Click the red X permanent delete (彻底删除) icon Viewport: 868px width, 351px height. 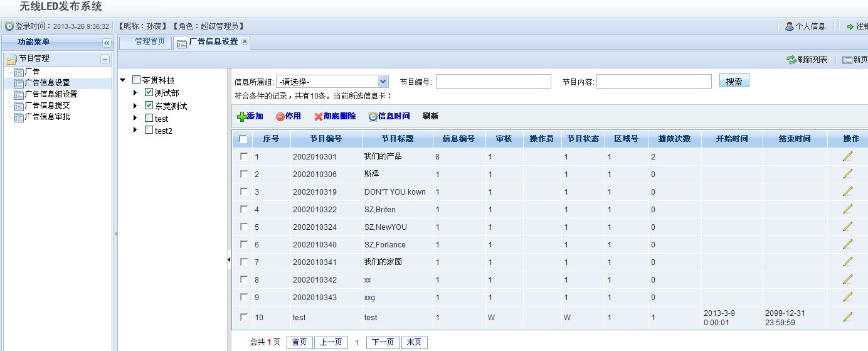tap(319, 117)
